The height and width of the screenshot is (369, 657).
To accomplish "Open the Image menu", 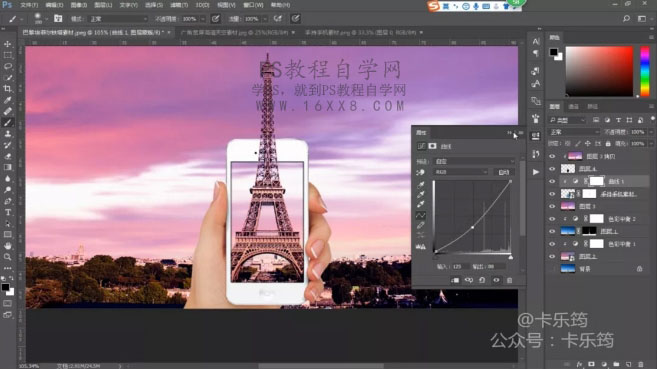I will 79,5.
